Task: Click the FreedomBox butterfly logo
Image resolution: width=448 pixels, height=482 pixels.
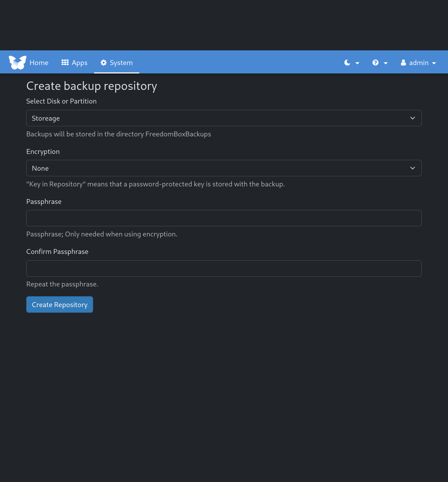Action: pyautogui.click(x=17, y=63)
